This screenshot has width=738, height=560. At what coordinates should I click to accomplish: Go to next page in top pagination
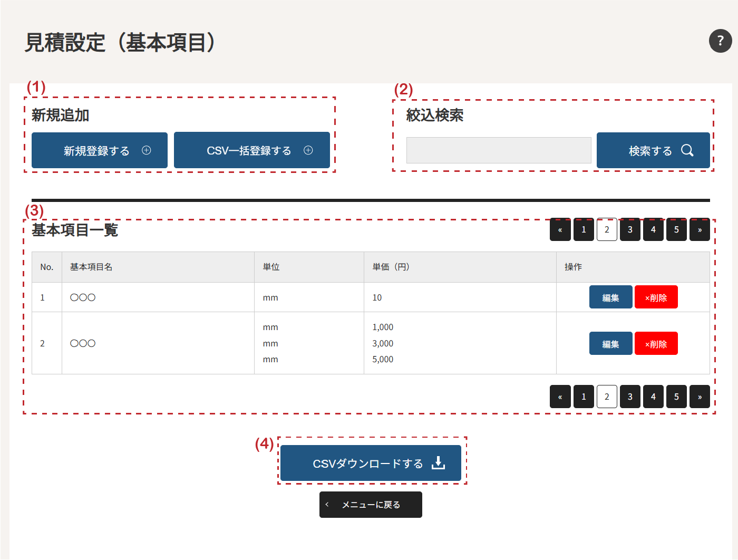click(x=700, y=230)
